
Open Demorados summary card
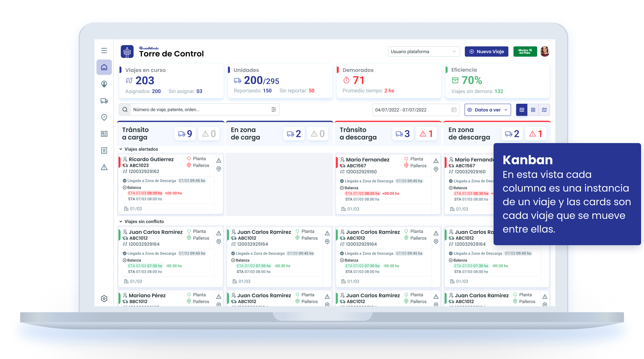[x=389, y=81]
